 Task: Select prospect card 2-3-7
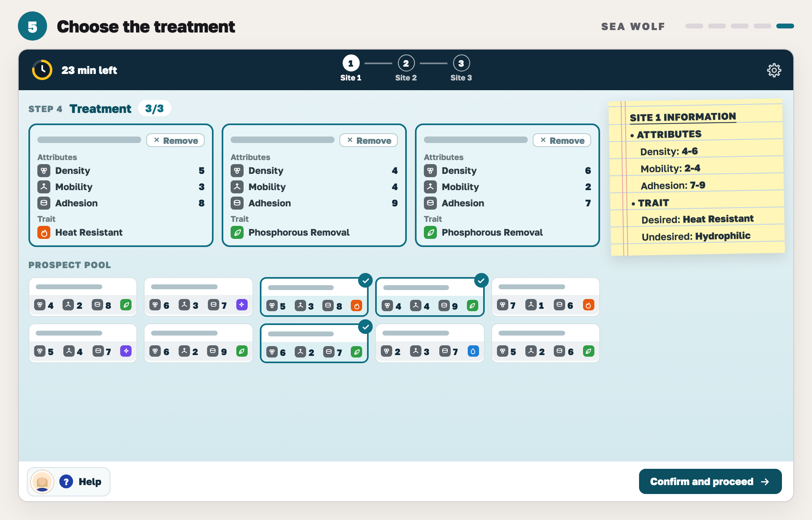(x=430, y=343)
